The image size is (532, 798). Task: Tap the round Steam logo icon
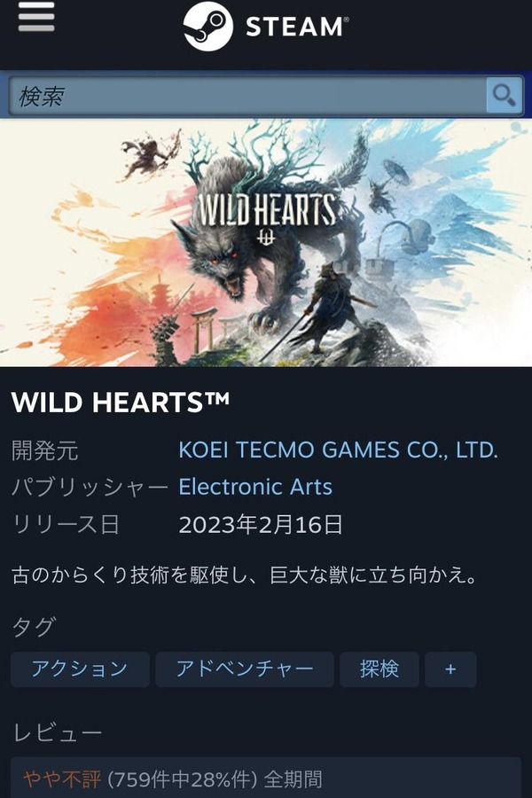click(207, 26)
